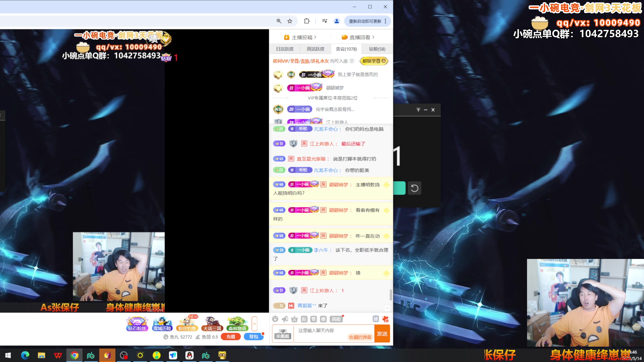Open the Chrome three-dot menu
The image size is (644, 362).
[385, 21]
